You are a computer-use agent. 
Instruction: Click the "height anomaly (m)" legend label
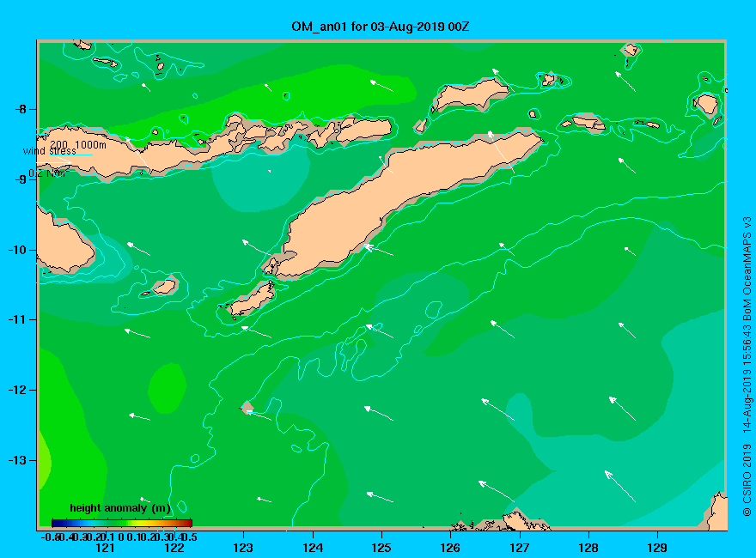119,508
